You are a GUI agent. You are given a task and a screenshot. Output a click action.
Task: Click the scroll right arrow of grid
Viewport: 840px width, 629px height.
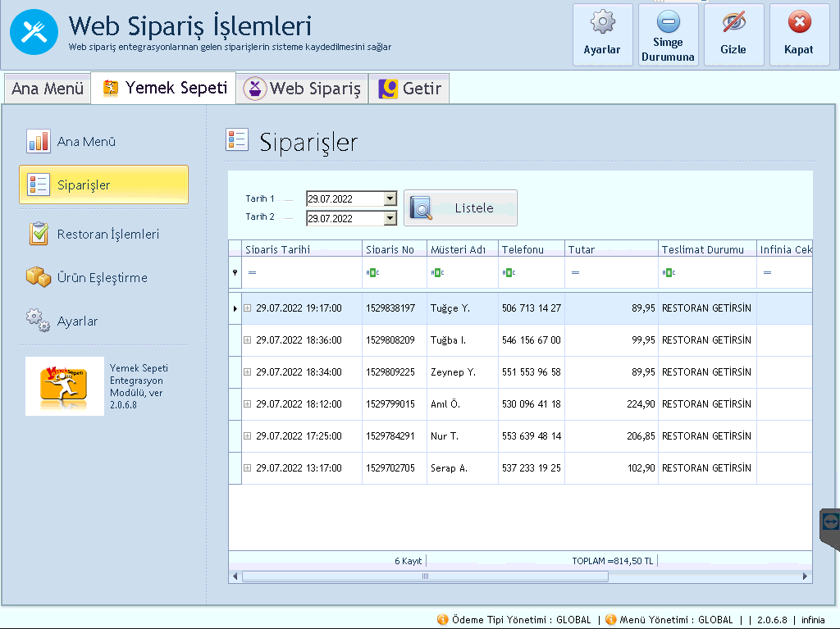tap(805, 577)
